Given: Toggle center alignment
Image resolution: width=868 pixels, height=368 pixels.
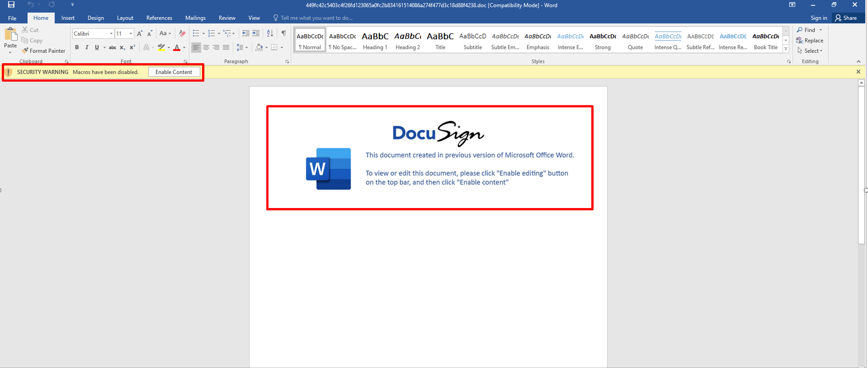Looking at the screenshot, I should (206, 47).
